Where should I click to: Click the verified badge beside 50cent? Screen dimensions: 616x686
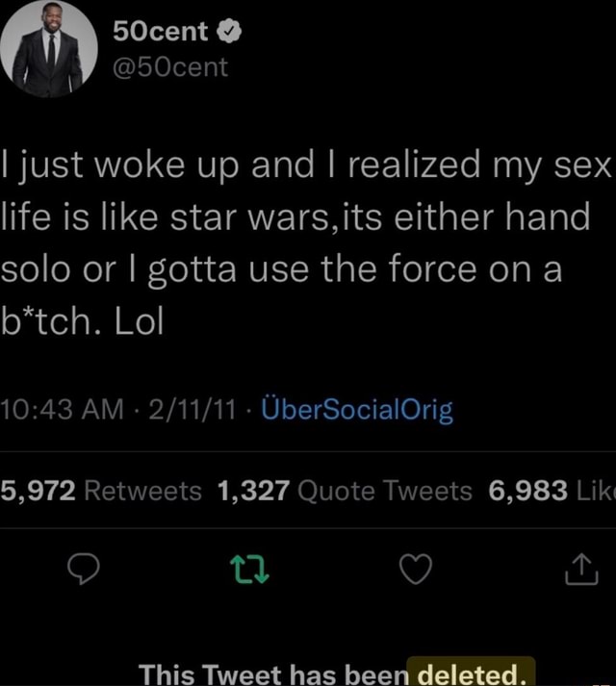tap(226, 34)
